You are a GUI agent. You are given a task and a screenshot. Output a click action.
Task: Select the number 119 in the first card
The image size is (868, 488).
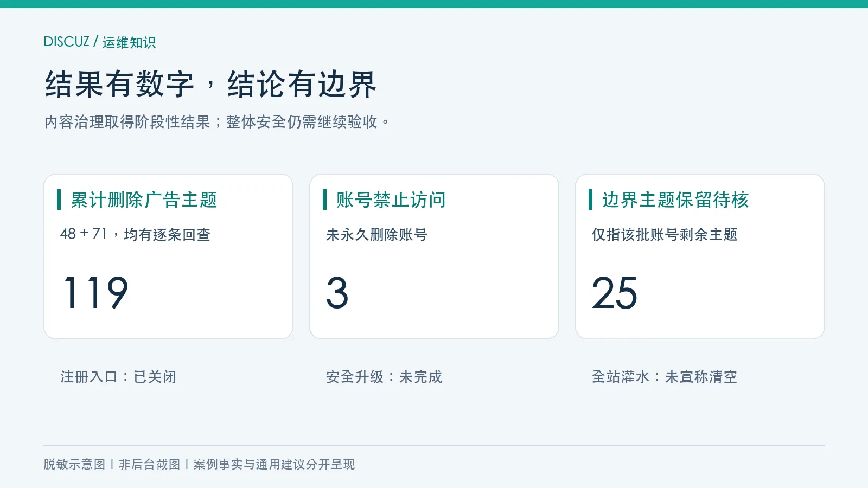(x=96, y=293)
